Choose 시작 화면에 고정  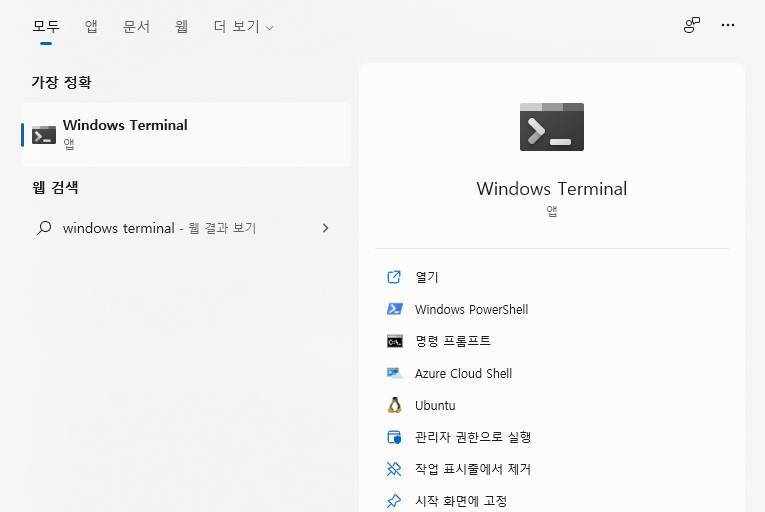pyautogui.click(x=461, y=501)
